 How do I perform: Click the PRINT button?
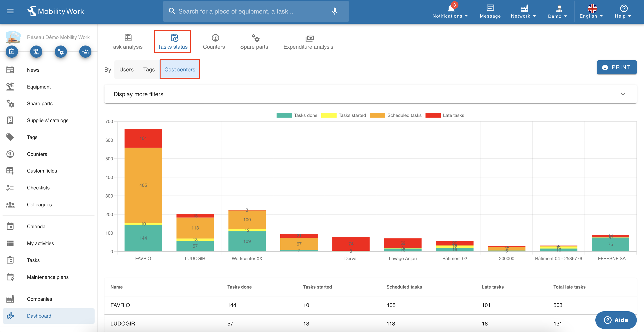[617, 67]
